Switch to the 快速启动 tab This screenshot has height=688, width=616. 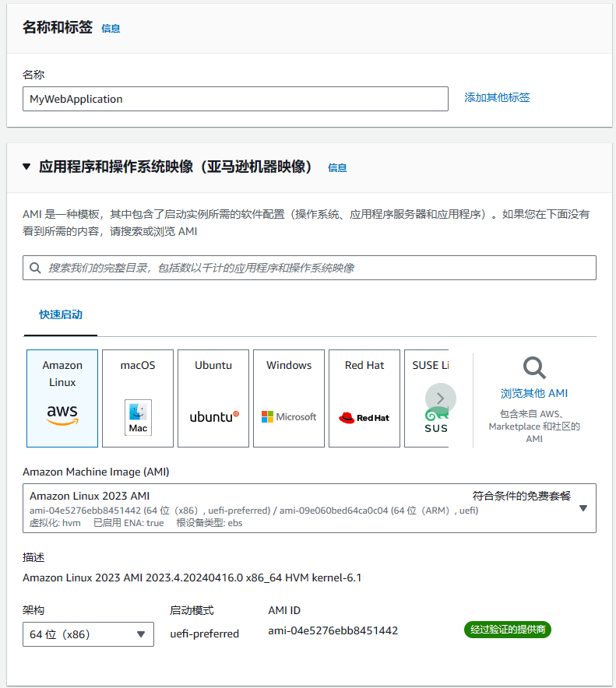click(x=61, y=314)
